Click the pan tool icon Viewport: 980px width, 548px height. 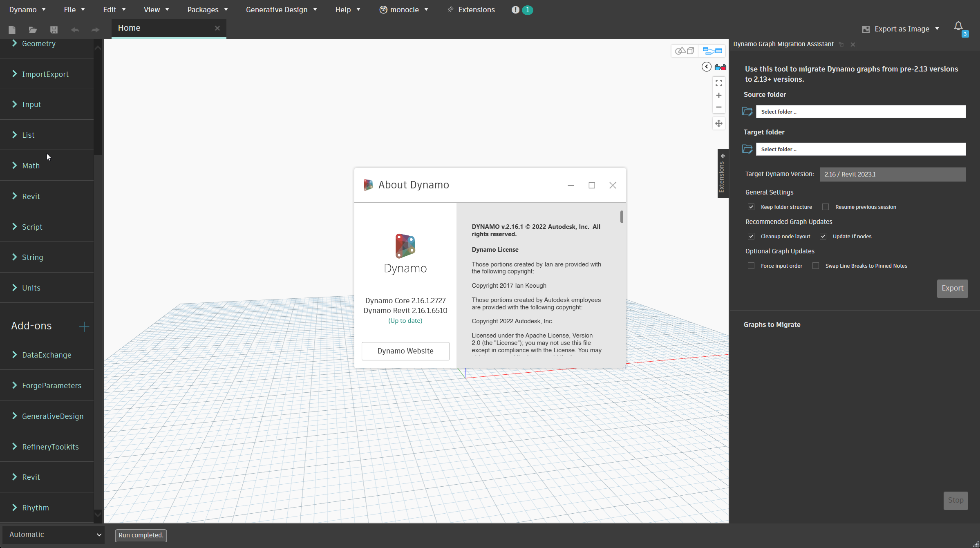pyautogui.click(x=719, y=123)
